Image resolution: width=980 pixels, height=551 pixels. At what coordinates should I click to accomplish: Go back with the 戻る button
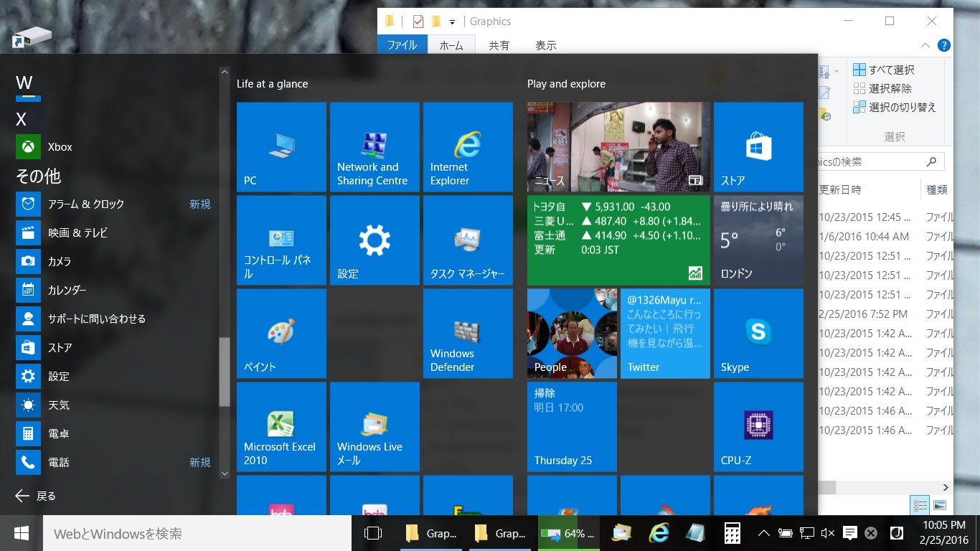36,496
